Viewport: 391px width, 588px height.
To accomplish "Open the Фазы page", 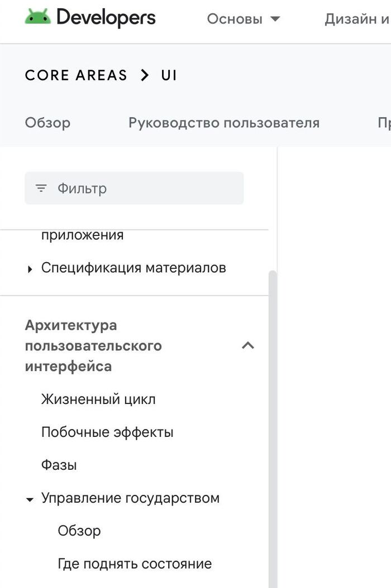I will click(x=59, y=464).
